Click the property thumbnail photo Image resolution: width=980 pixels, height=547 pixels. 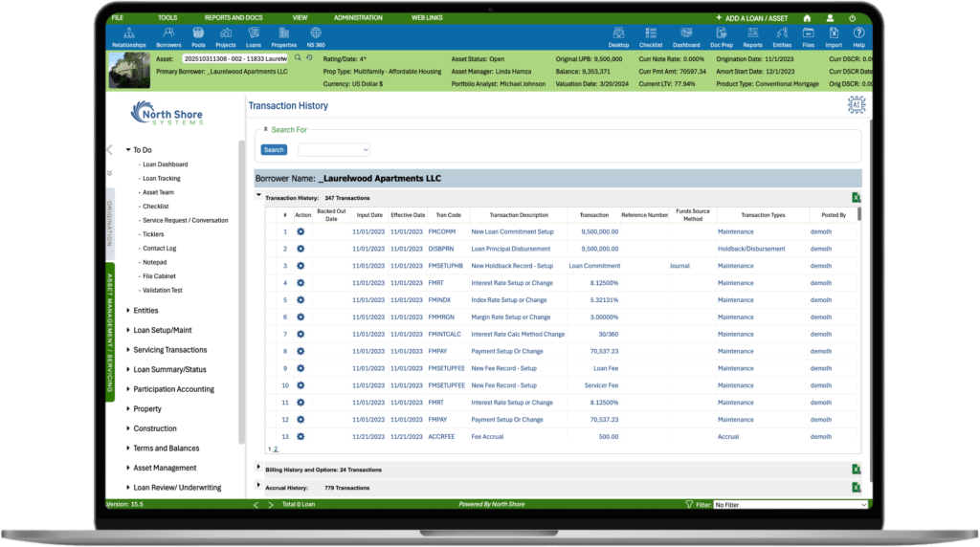tap(129, 71)
